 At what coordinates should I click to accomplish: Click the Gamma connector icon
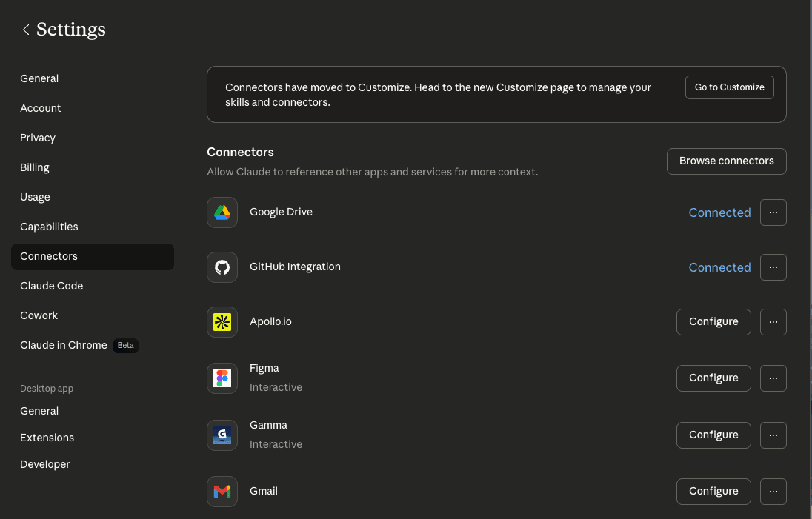pos(222,435)
